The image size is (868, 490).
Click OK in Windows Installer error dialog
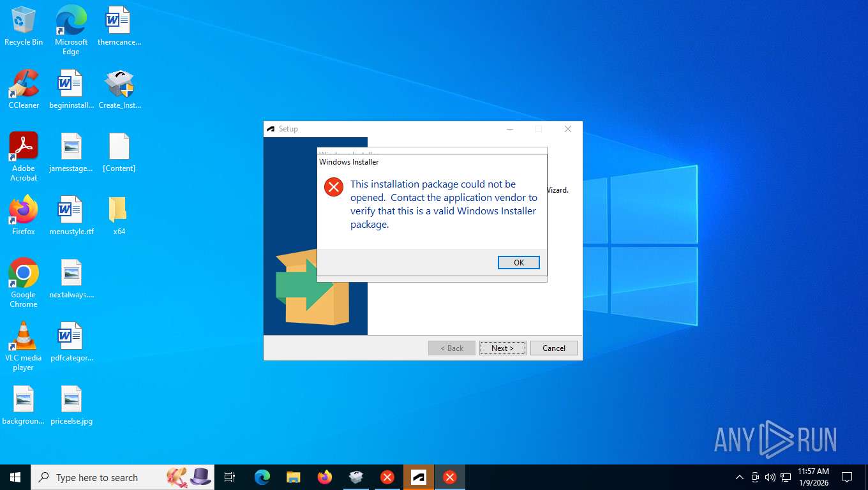coord(518,262)
